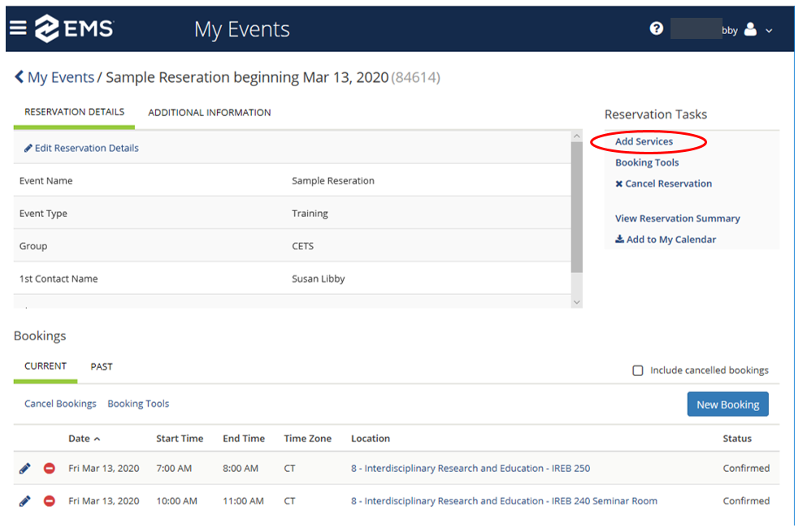Cancel the IREB 240 Seminar Room booking icon
The height and width of the screenshot is (532, 803).
click(x=49, y=501)
